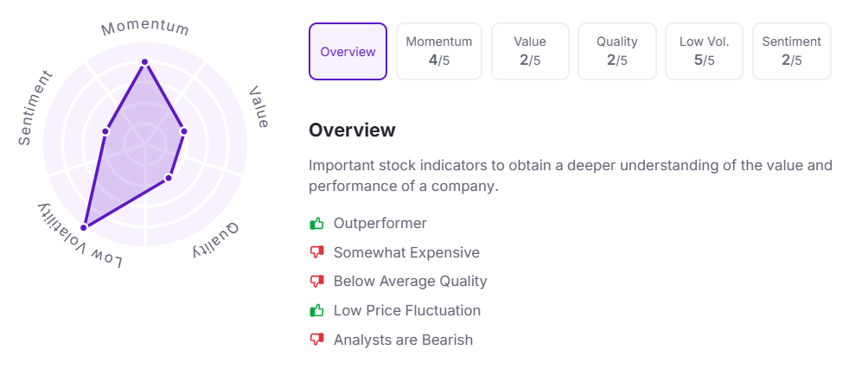Click the Outperformer indicator text

pyautogui.click(x=380, y=224)
